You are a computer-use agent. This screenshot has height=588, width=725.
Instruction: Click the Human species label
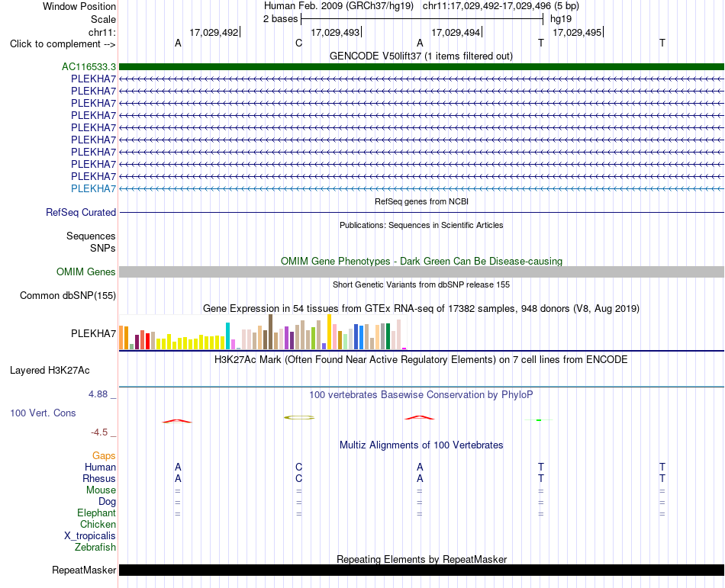point(100,468)
